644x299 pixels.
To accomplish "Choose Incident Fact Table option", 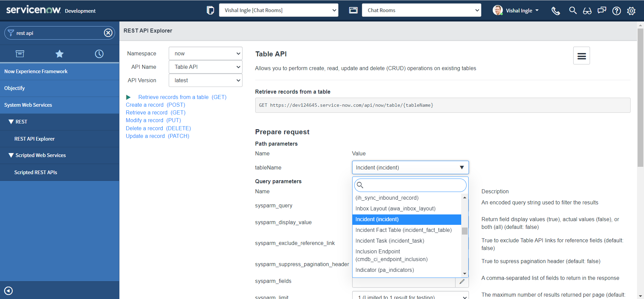I will pos(407,230).
